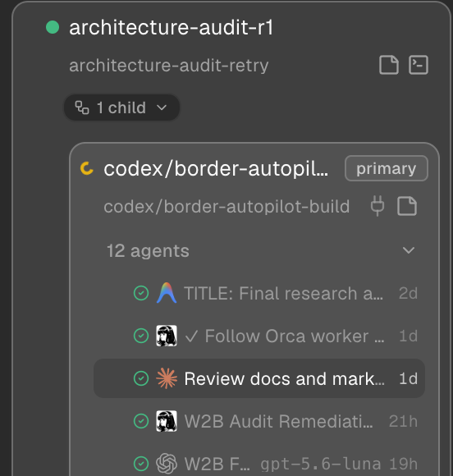Click check circle on TITLE: Final research row

pos(141,293)
